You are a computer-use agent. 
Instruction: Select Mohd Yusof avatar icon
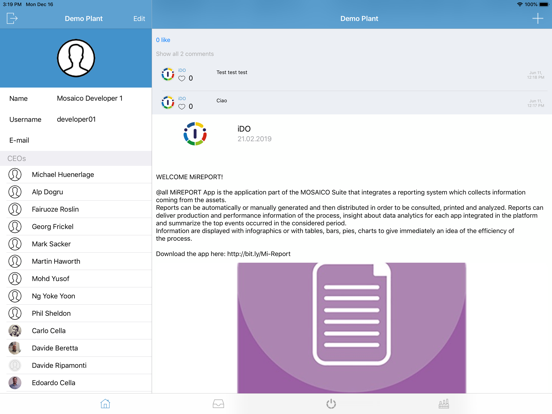(x=15, y=278)
